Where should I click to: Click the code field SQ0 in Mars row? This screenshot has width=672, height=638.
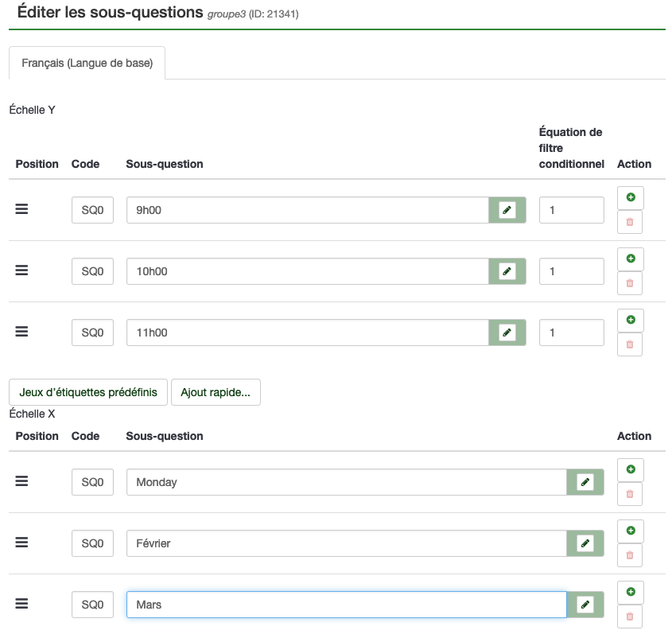(x=92, y=605)
